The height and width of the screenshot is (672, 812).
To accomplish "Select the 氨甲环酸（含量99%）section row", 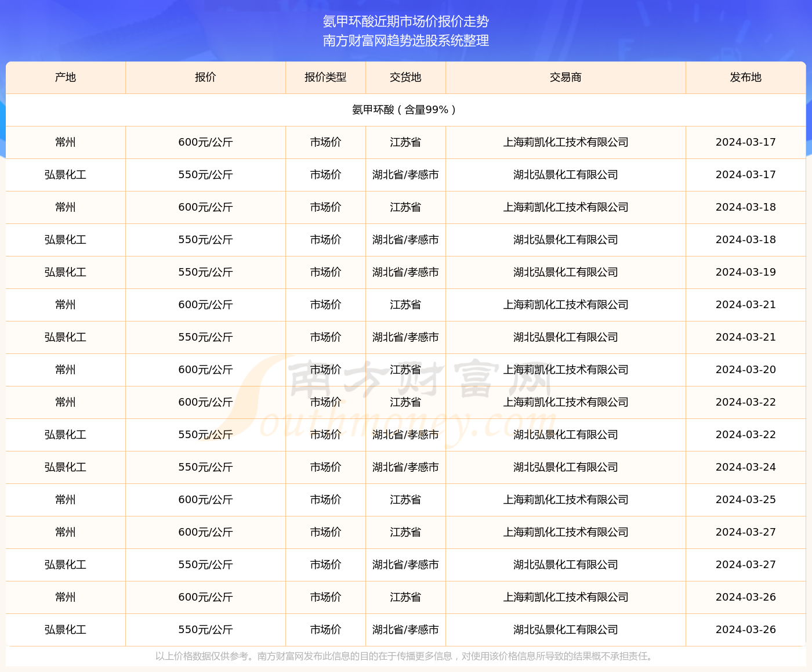I will pos(406,110).
